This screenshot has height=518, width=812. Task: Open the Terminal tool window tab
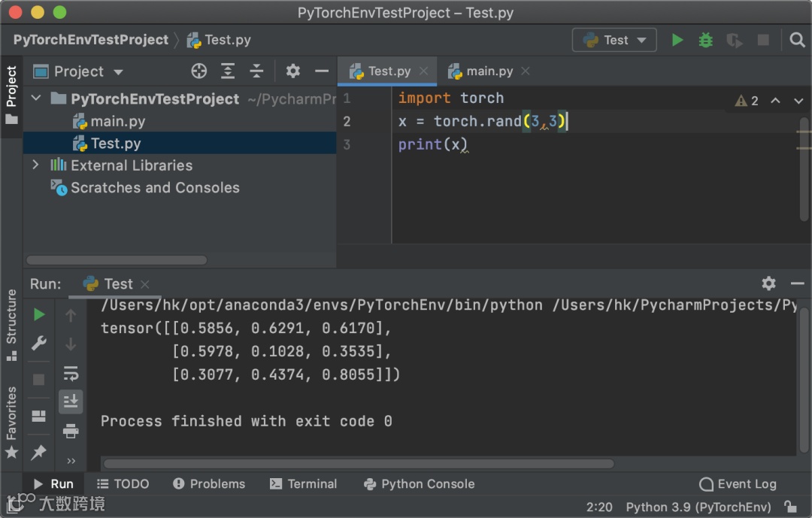point(303,484)
